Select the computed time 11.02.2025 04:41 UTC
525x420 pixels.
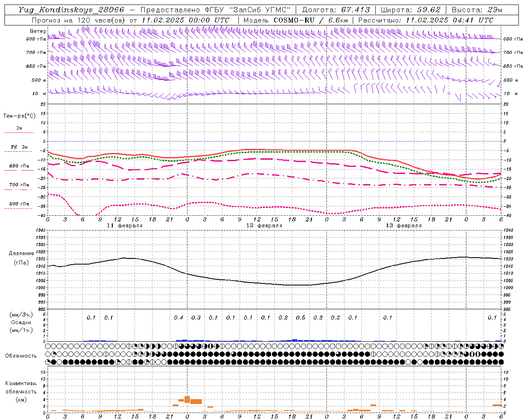(450, 20)
